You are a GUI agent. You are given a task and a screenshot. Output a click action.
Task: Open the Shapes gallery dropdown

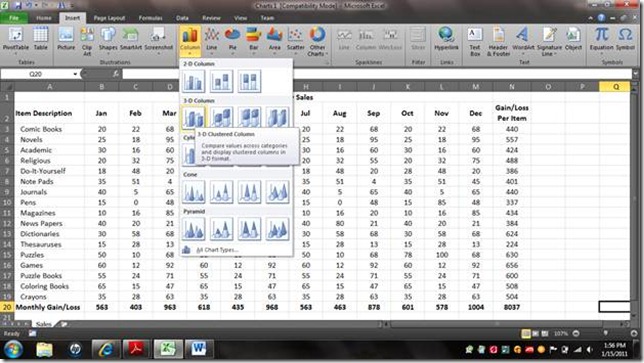point(108,41)
